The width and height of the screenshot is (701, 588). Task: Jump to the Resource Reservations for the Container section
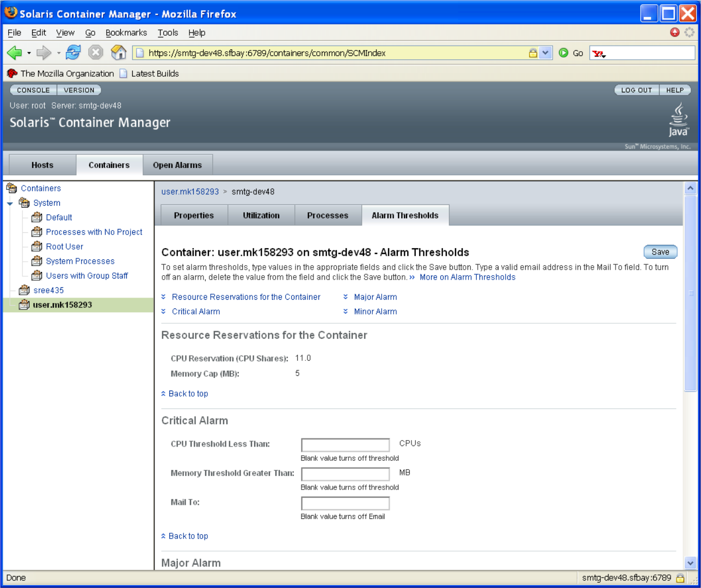(x=246, y=297)
